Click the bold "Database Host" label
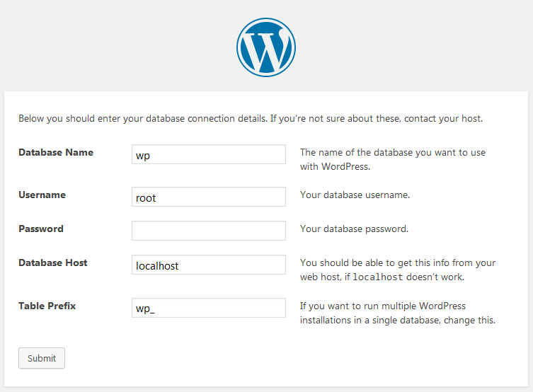The height and width of the screenshot is (392, 533). point(52,263)
